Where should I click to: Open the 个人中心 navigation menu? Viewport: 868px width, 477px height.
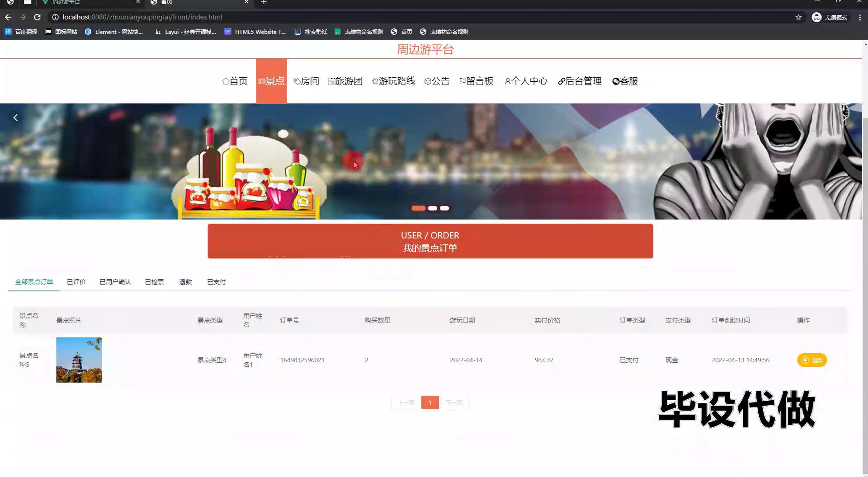click(x=526, y=81)
